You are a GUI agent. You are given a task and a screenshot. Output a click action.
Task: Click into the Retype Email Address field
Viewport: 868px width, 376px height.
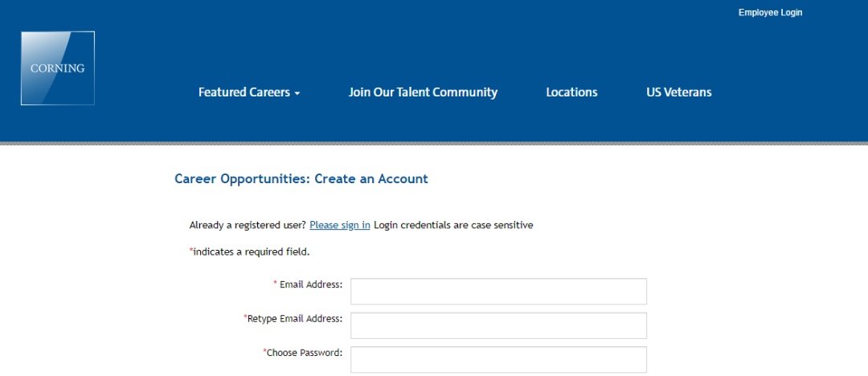tap(498, 325)
